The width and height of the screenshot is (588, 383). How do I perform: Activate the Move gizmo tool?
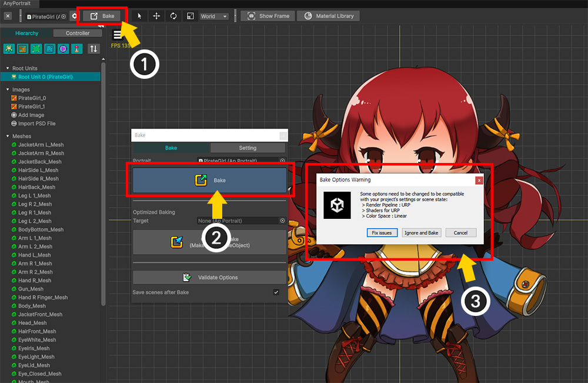[156, 16]
